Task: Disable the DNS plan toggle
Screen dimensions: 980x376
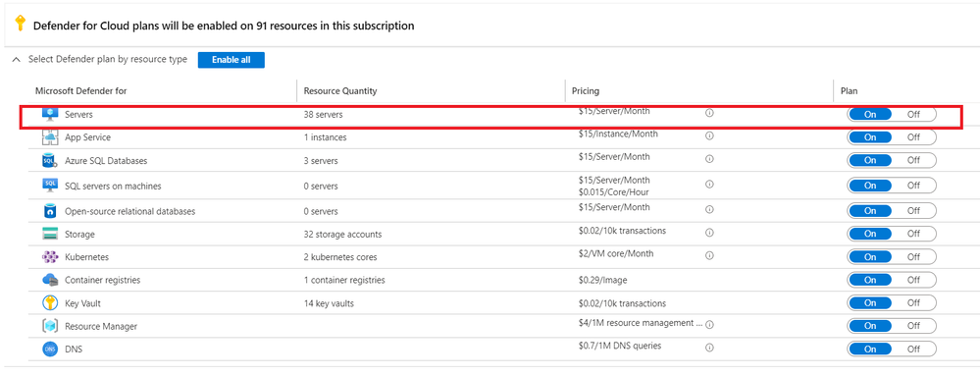Action: pyautogui.click(x=913, y=349)
